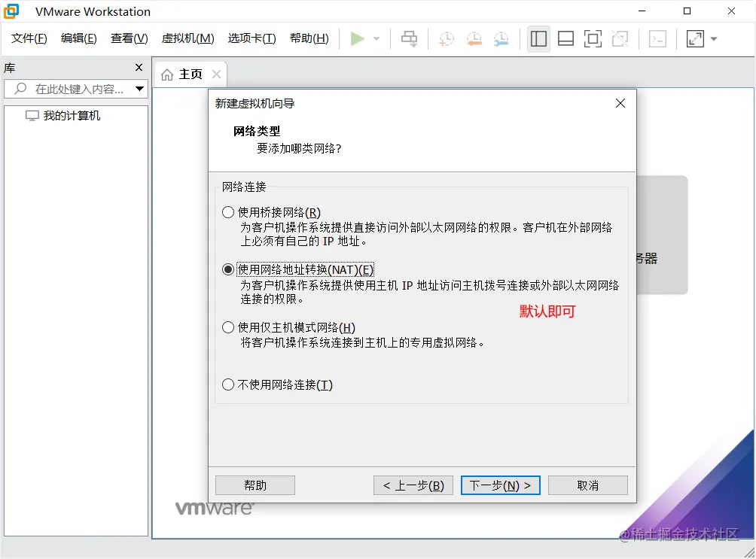Image resolution: width=756 pixels, height=559 pixels.
Task: Open the power options dropdown arrow
Action: [x=376, y=38]
